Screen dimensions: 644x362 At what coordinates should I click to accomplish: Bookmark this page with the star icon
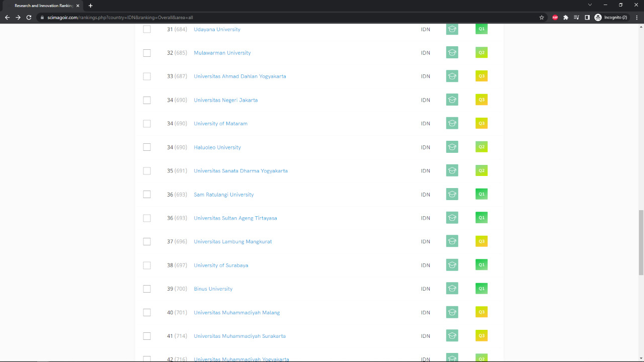[x=542, y=17]
